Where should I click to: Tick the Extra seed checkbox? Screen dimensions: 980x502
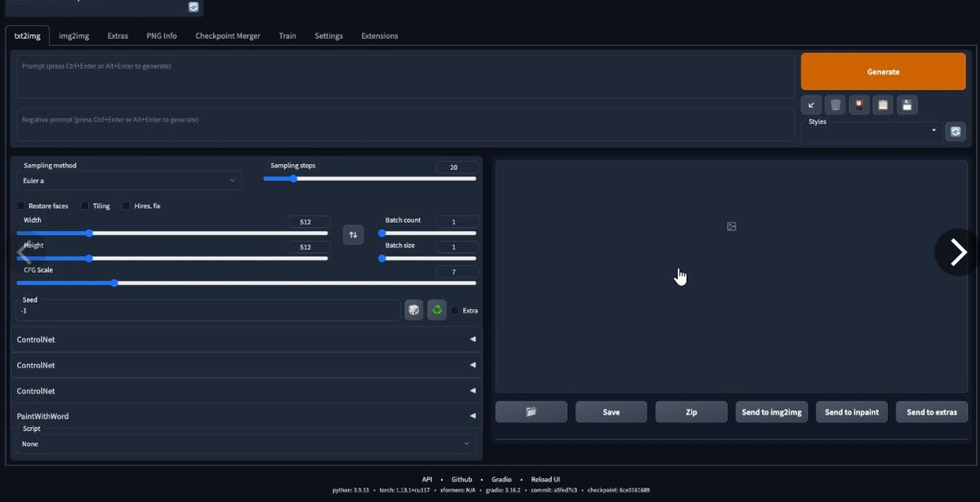[455, 310]
